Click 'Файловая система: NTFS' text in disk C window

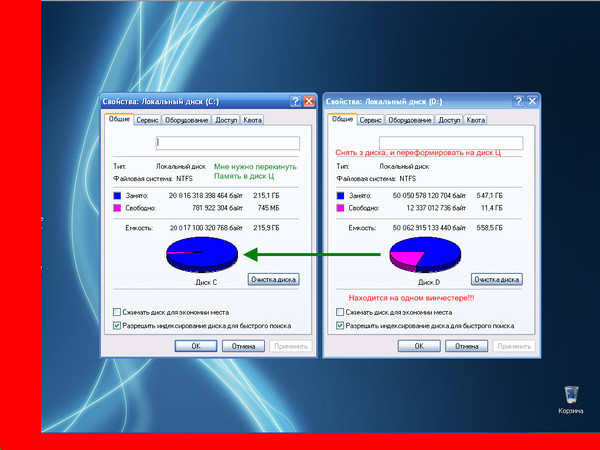pyautogui.click(x=153, y=179)
